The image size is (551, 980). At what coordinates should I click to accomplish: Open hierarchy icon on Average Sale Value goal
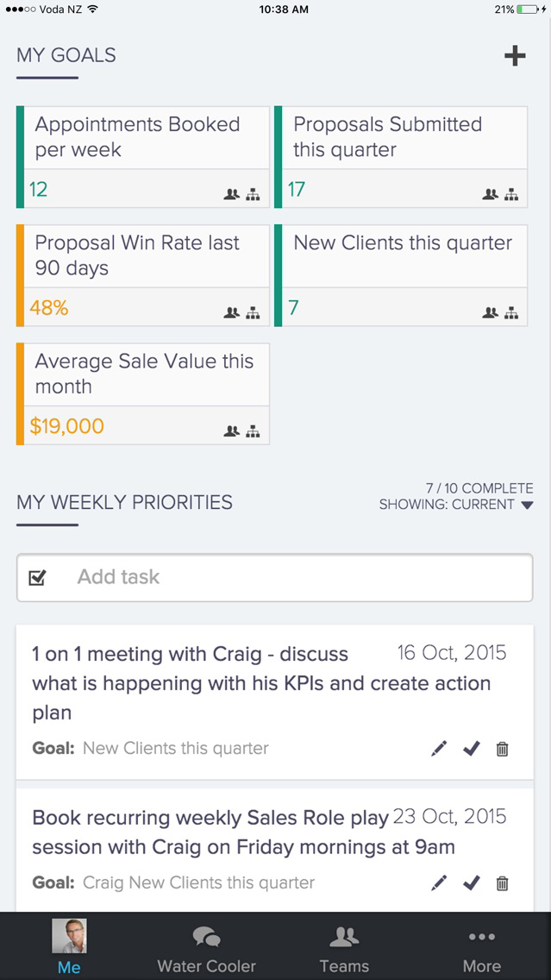point(253,431)
